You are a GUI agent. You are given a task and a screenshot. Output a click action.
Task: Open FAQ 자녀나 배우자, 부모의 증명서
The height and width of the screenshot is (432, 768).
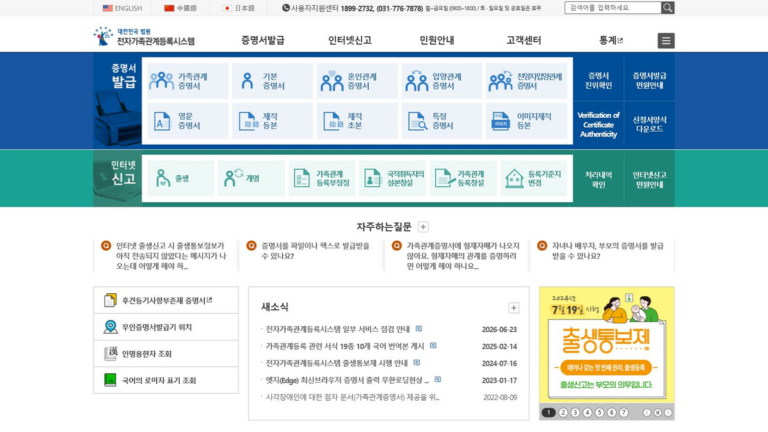pyautogui.click(x=608, y=251)
